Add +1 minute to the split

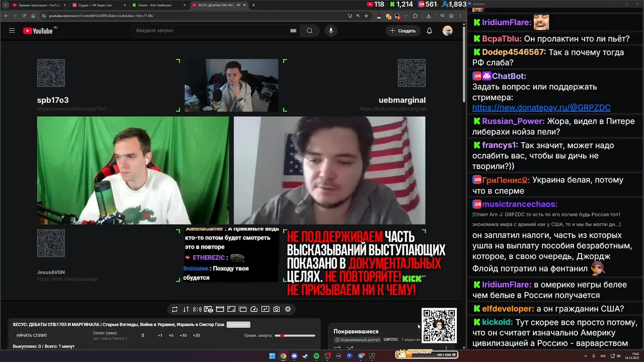(160, 335)
